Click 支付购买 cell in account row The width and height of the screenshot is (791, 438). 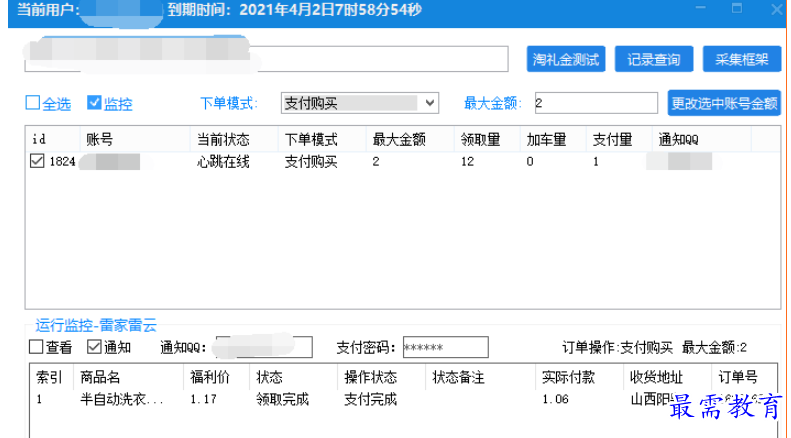311,161
